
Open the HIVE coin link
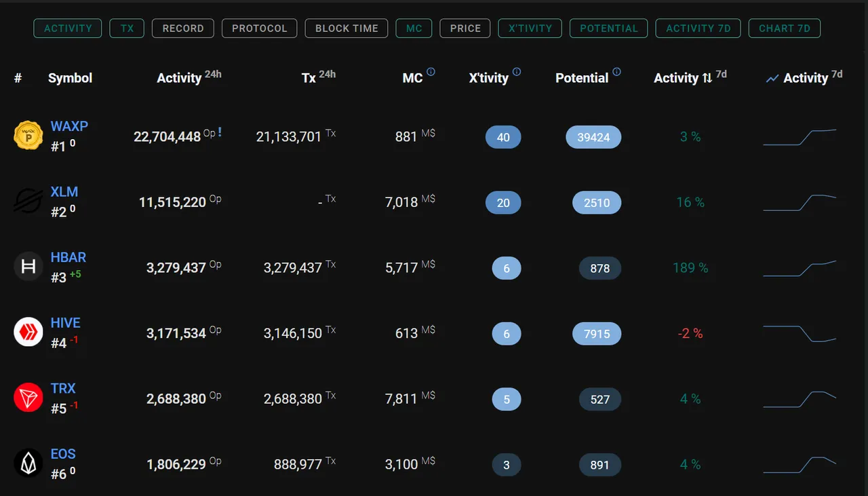(66, 323)
